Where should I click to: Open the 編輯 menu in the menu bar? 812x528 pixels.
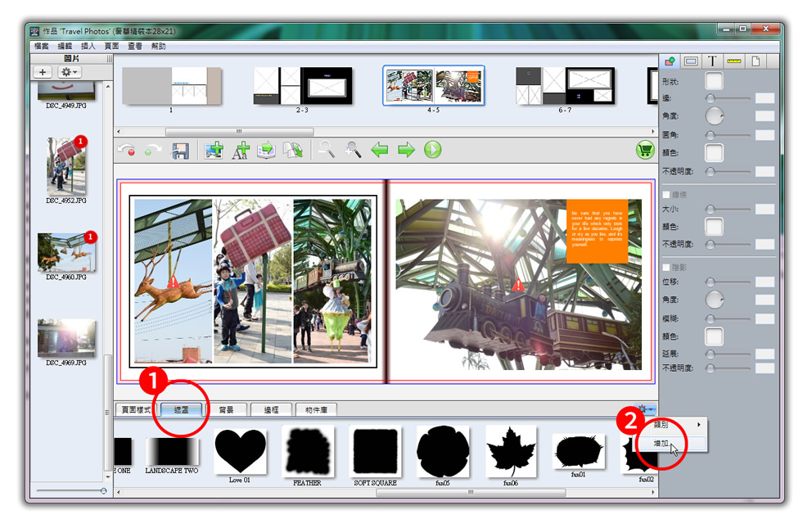[65, 47]
